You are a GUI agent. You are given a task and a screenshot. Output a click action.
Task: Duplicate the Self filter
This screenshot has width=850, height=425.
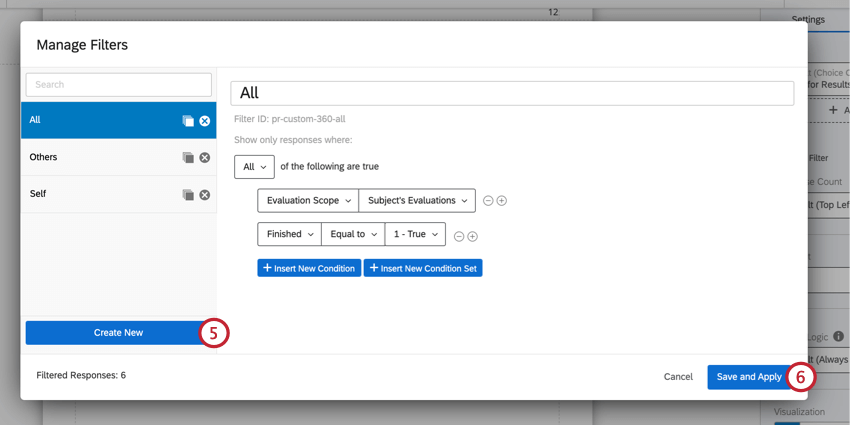[188, 195]
